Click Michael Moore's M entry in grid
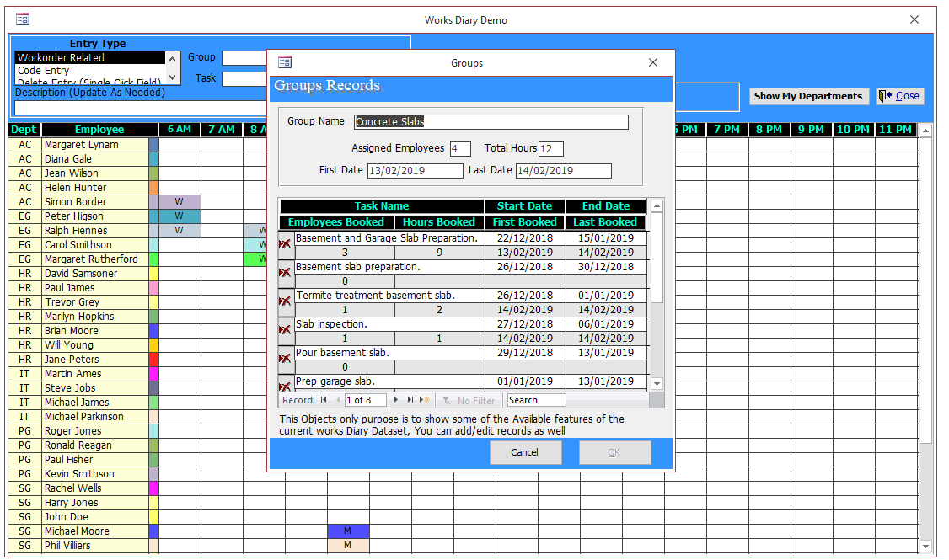This screenshot has width=949, height=560. pos(348,531)
